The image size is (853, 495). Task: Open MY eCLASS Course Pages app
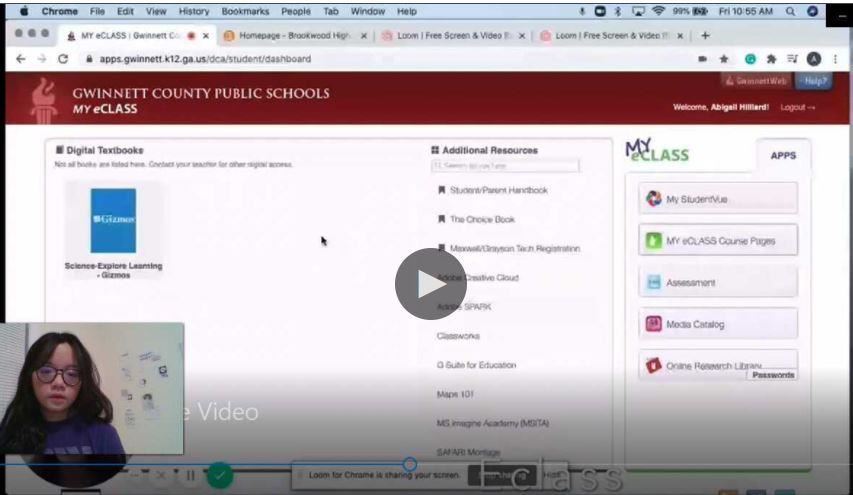[x=718, y=240]
